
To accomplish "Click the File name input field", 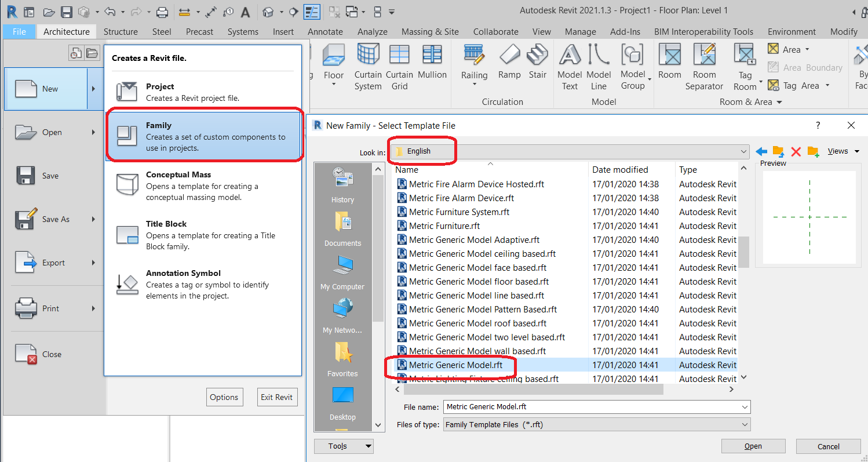I will 591,407.
